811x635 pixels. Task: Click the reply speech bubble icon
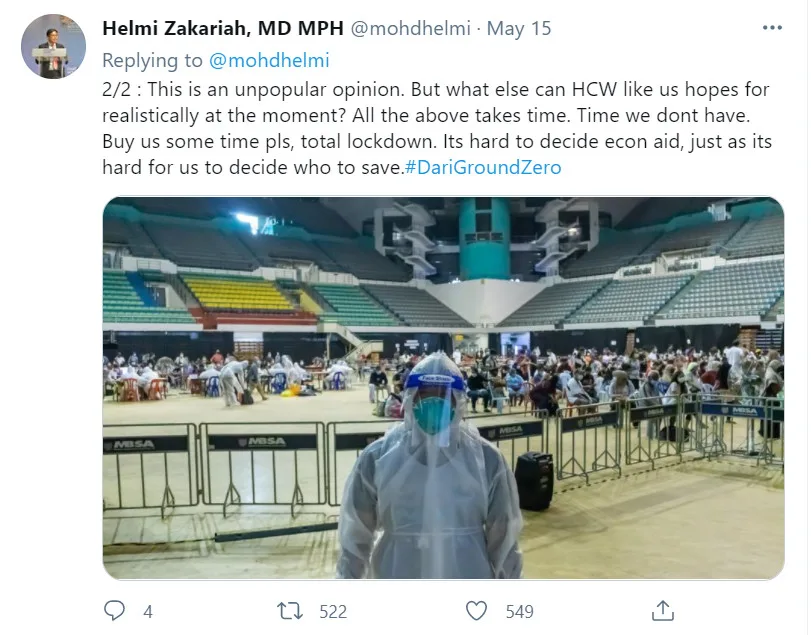(116, 610)
